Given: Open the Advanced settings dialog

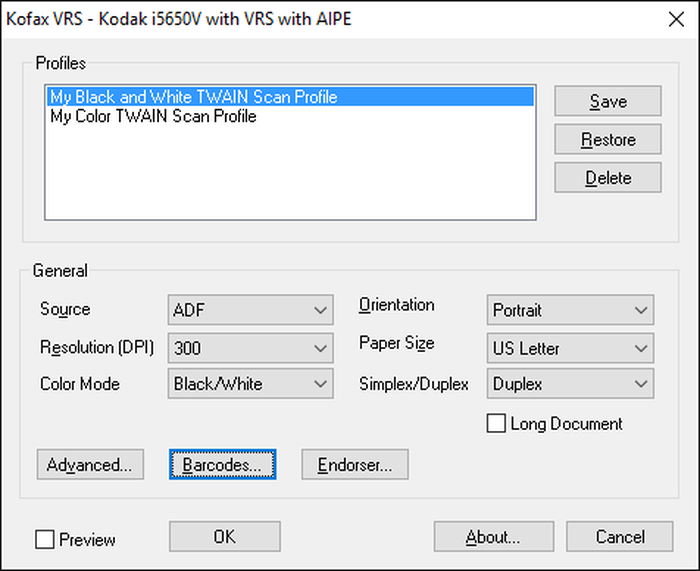Looking at the screenshot, I should tap(90, 465).
